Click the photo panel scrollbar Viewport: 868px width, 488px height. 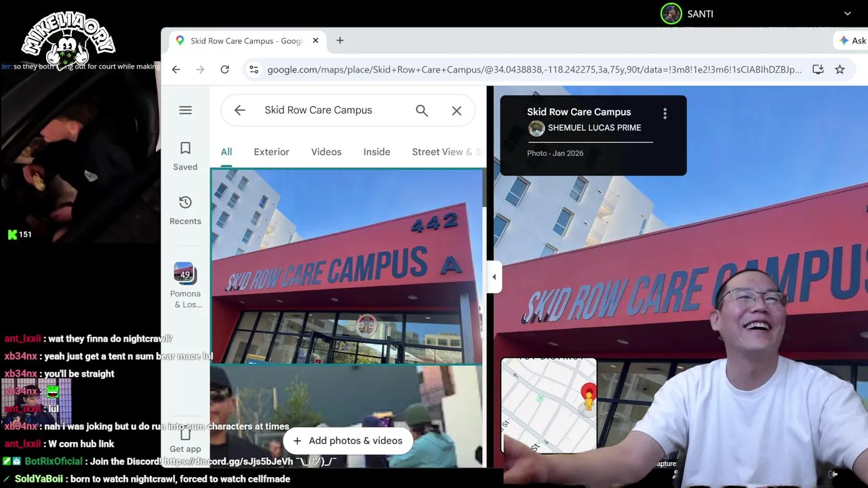tap(485, 188)
